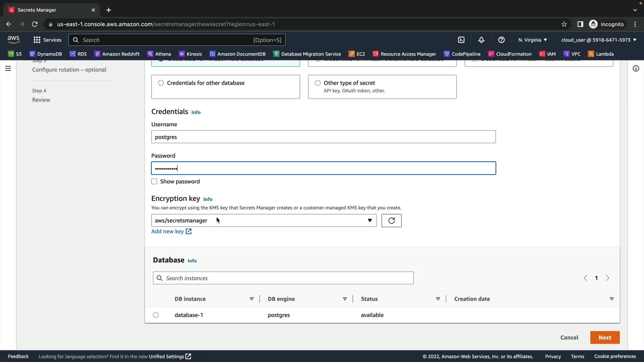Open the N. Virginia region selector
This screenshot has width=644, height=362.
pyautogui.click(x=532, y=40)
